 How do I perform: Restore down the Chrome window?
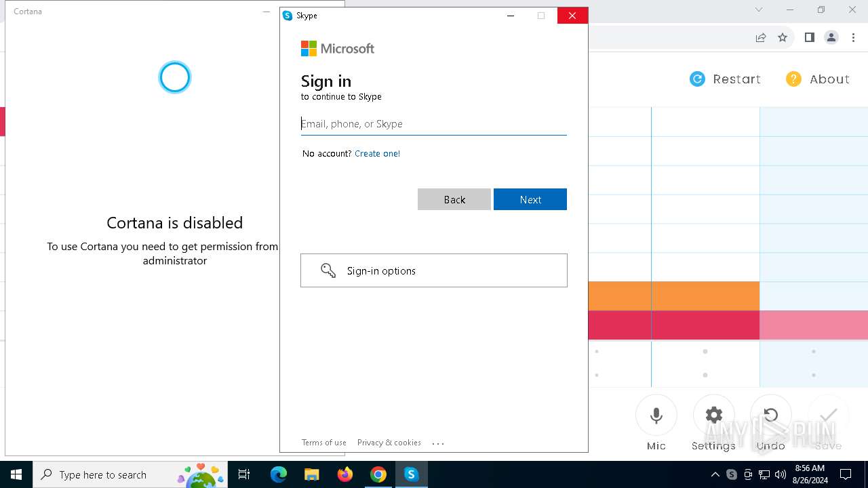[x=821, y=9]
